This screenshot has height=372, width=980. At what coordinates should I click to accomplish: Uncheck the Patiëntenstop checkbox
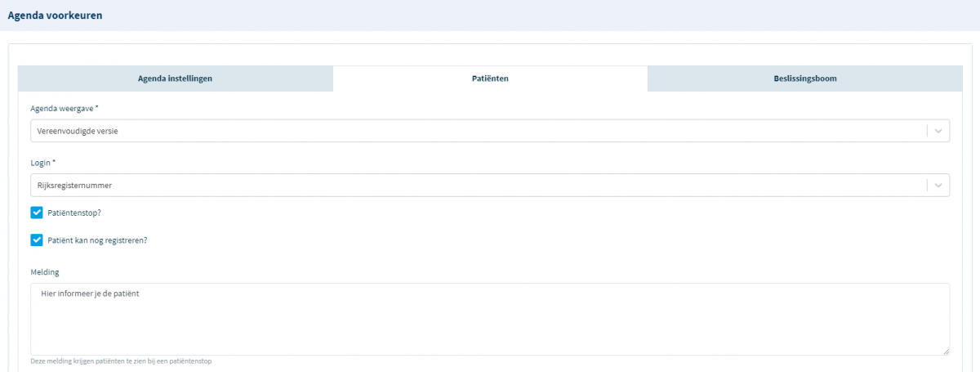pyautogui.click(x=37, y=213)
